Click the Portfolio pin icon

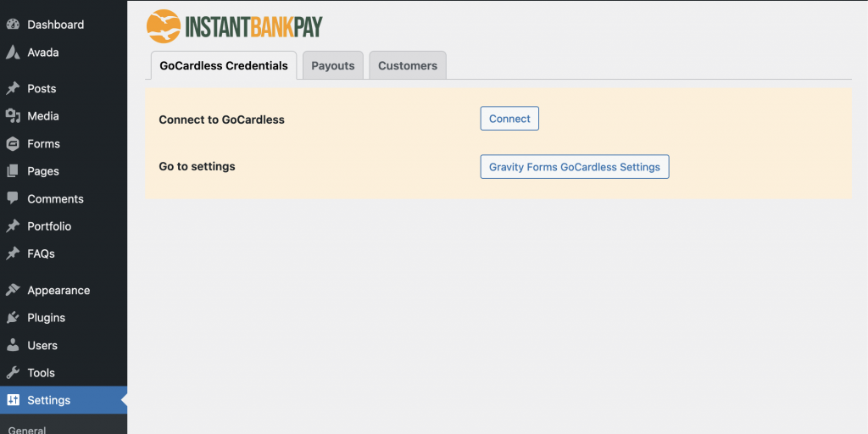(x=13, y=226)
